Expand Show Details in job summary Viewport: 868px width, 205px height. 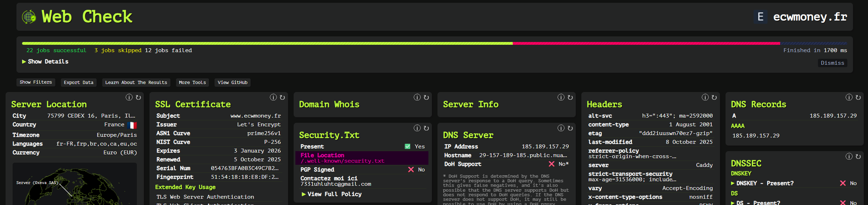point(45,62)
